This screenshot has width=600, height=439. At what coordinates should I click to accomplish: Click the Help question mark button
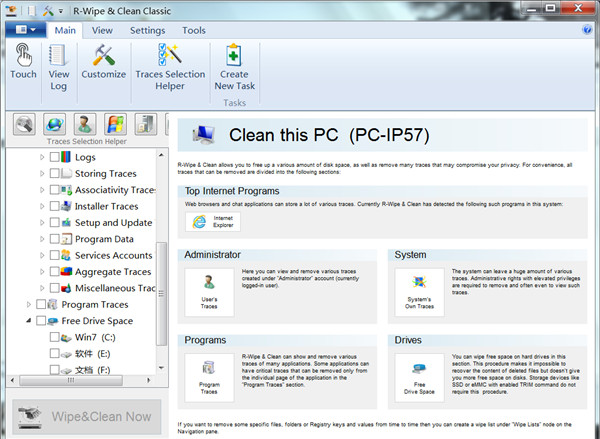point(587,31)
